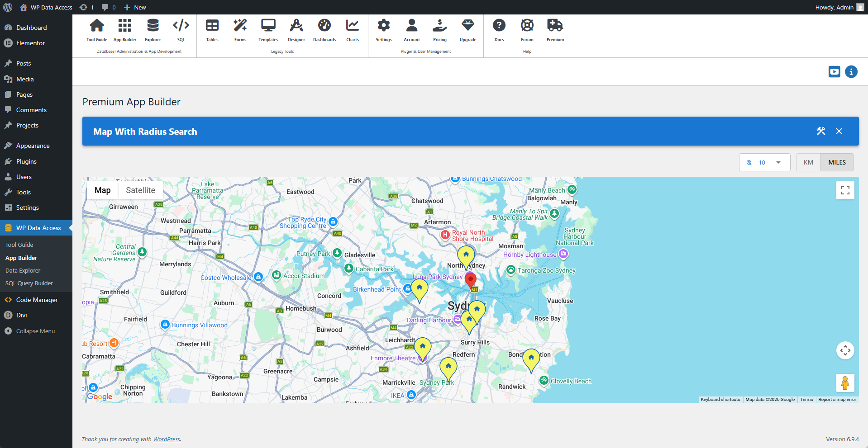Screen dimensions: 868x448
Task: Select MILES as the distance unit
Action: coord(837,162)
